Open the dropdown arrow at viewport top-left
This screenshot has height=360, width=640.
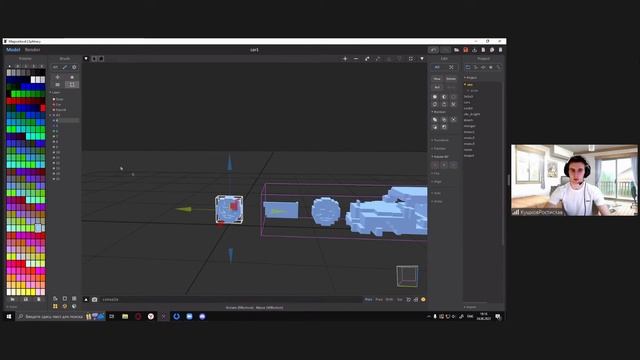coord(86,59)
